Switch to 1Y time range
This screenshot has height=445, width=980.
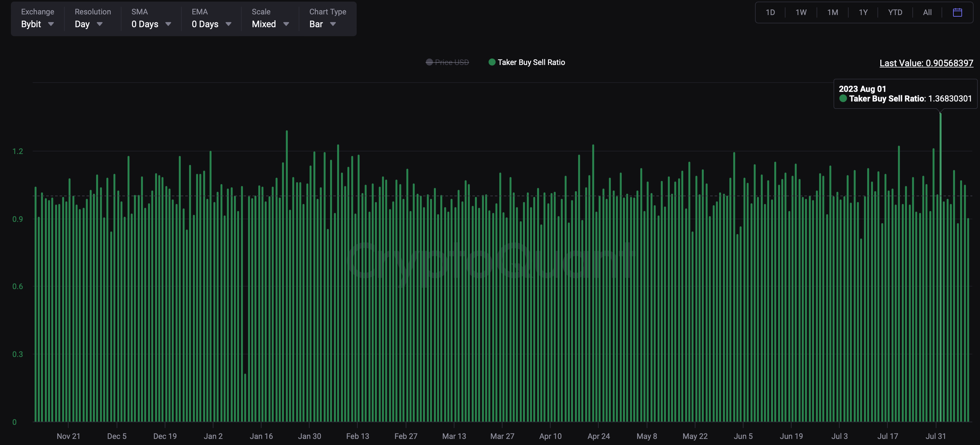pos(863,12)
